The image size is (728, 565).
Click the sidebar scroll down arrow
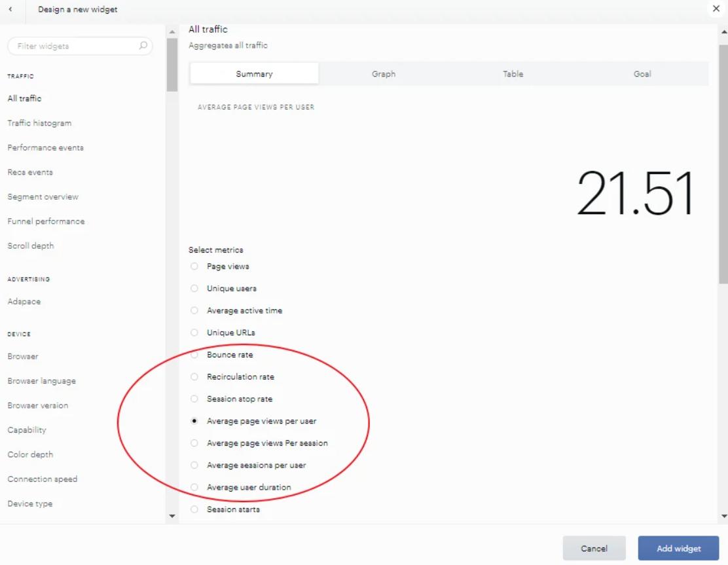(x=172, y=516)
